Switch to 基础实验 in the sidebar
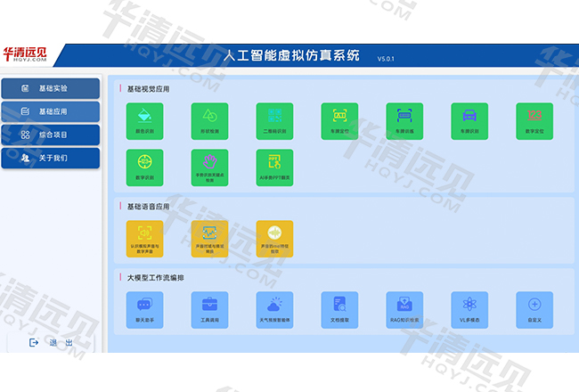Viewport: 579px width, 392px height. pyautogui.click(x=50, y=88)
